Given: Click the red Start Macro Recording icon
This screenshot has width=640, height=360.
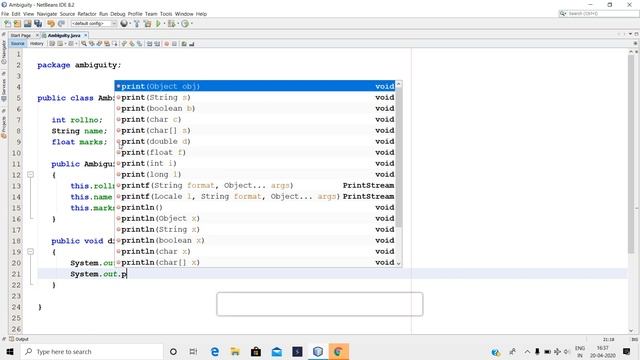Looking at the screenshot, I should tap(167, 44).
